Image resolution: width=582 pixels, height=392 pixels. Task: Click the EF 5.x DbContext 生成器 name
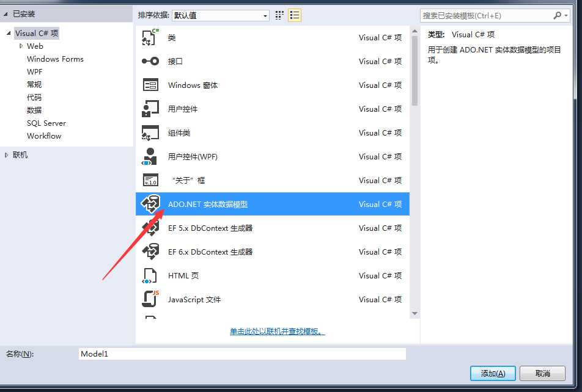coord(210,228)
